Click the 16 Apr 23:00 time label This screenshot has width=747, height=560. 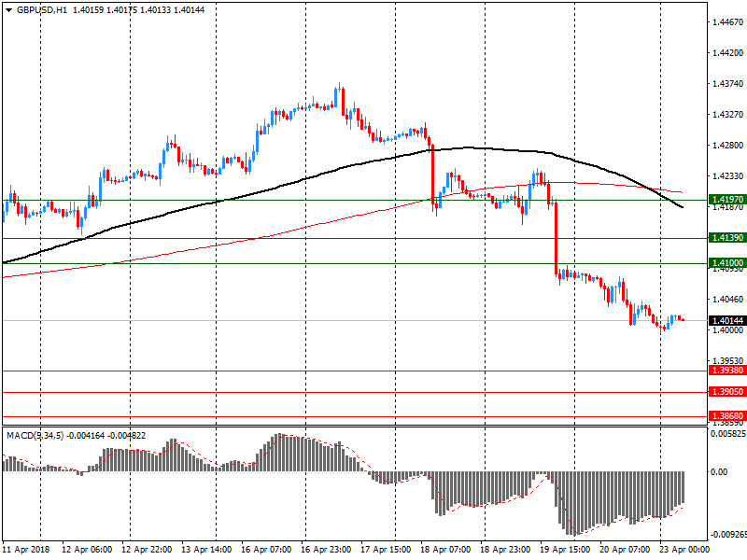326,550
